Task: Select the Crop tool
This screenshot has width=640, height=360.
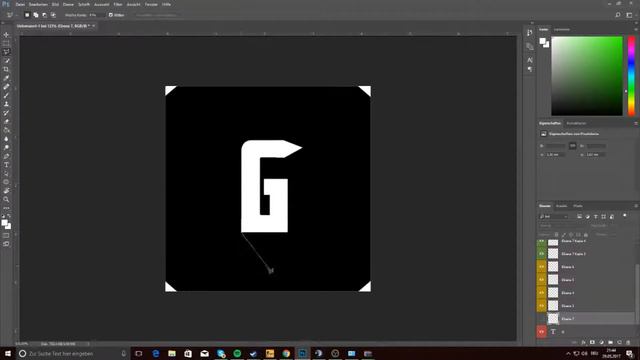Action: (6, 69)
